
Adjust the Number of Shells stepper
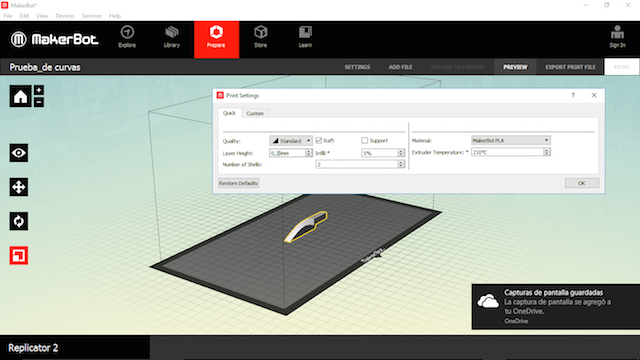pos(401,164)
